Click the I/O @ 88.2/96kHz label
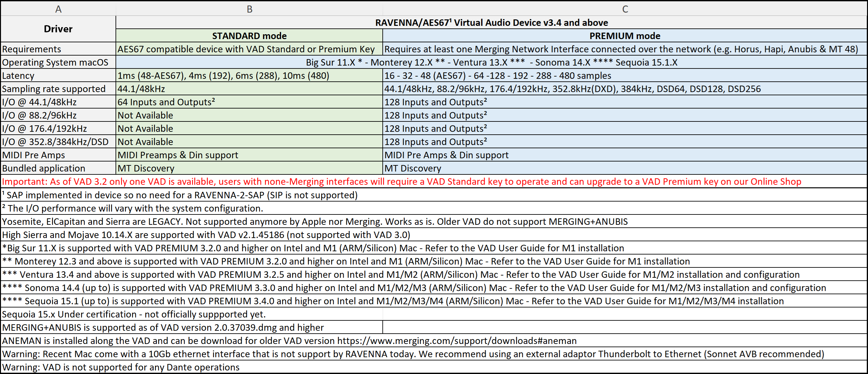This screenshot has height=374, width=868. pyautogui.click(x=58, y=115)
